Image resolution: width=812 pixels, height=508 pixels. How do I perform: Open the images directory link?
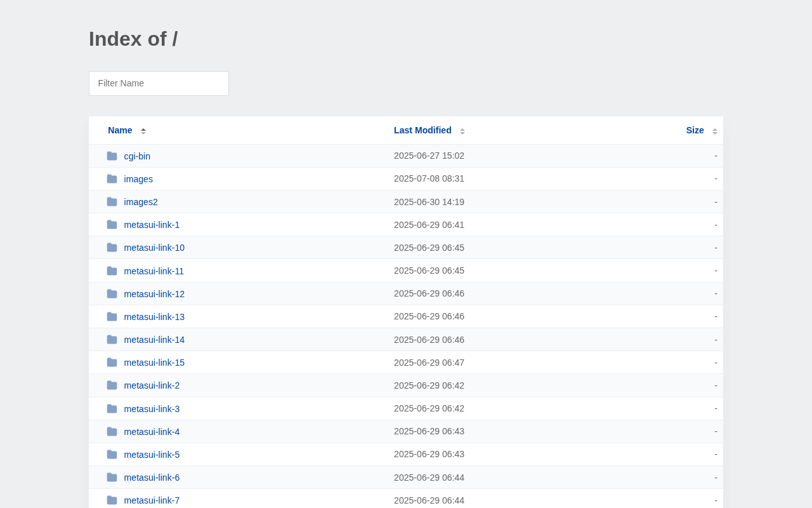138,179
